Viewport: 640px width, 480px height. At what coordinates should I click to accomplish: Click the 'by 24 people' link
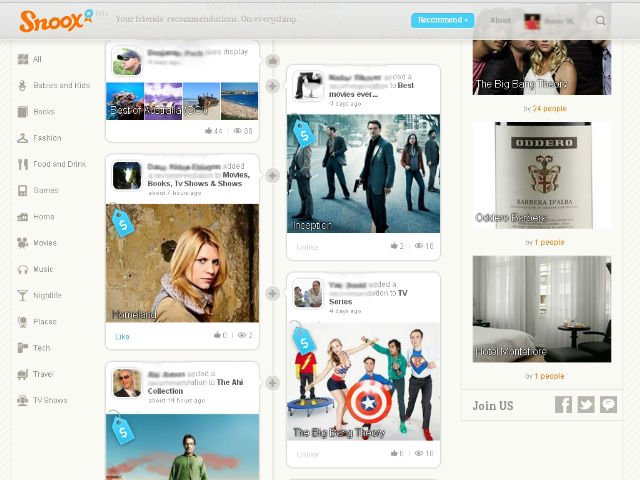(545, 109)
